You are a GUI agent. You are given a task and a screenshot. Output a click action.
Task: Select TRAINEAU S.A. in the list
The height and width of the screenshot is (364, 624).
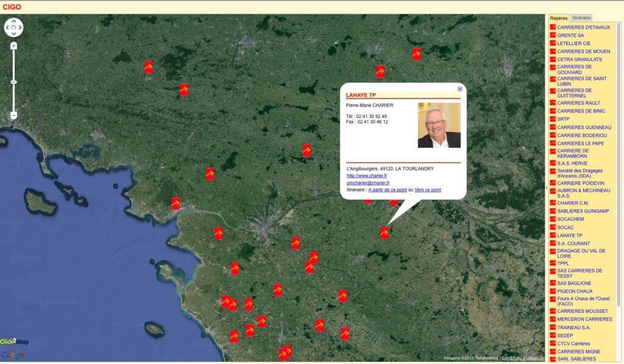pos(573,327)
